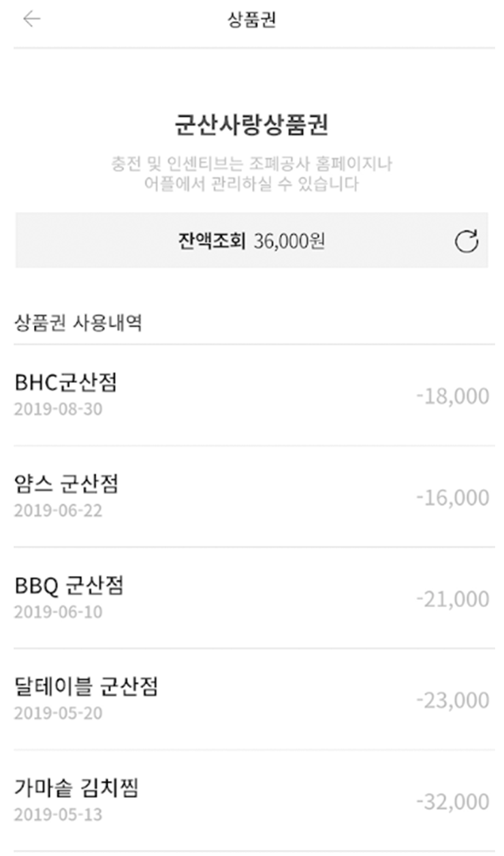The image size is (504, 856).
Task: Tap the 상품권 사용내역 section label
Action: pyautogui.click(x=78, y=323)
